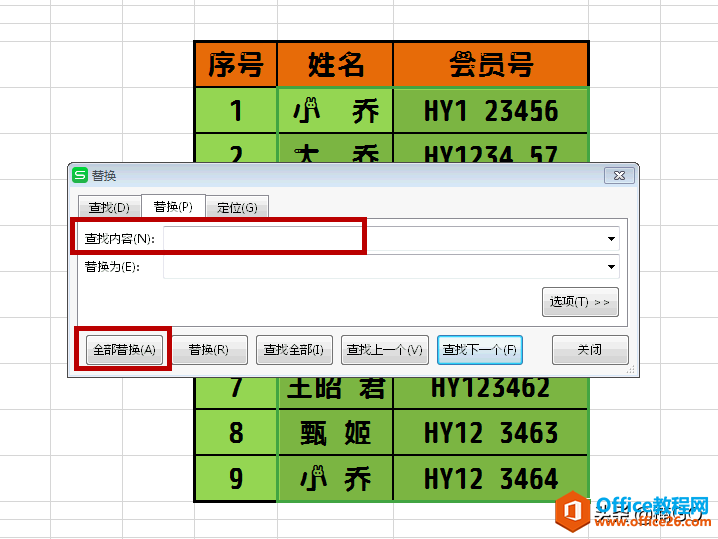Screen dimensions: 718x539
Task: Close the 替换 dialog with X button
Action: [619, 175]
